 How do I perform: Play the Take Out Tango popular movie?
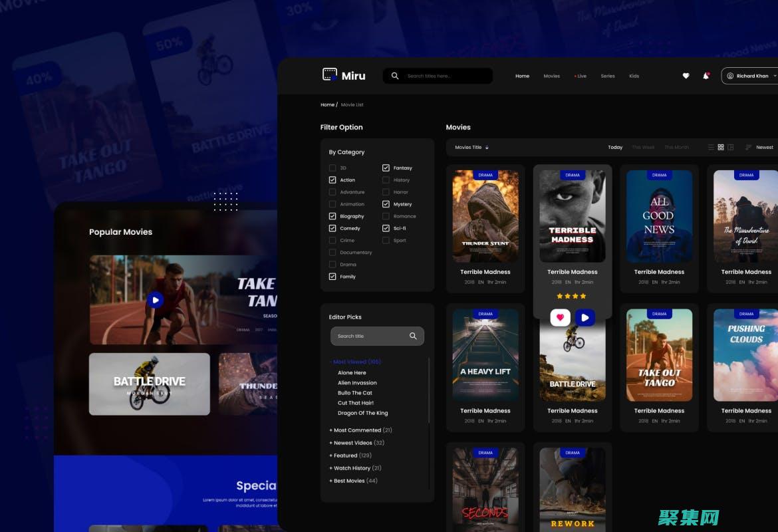pos(155,300)
